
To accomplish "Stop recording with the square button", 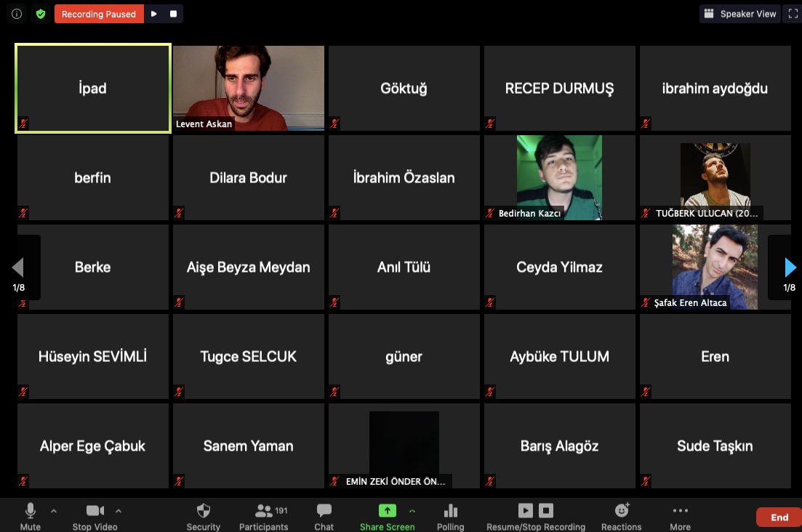I will point(173,14).
